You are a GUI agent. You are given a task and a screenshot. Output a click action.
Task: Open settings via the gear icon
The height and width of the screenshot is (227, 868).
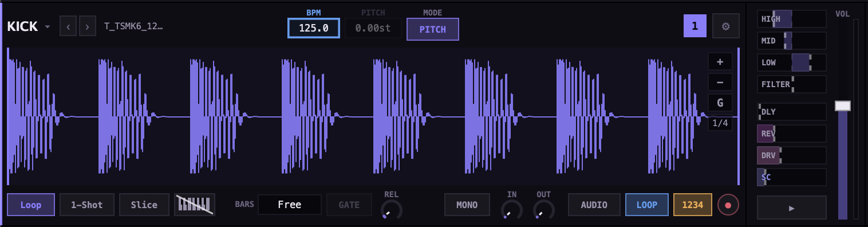(x=726, y=26)
